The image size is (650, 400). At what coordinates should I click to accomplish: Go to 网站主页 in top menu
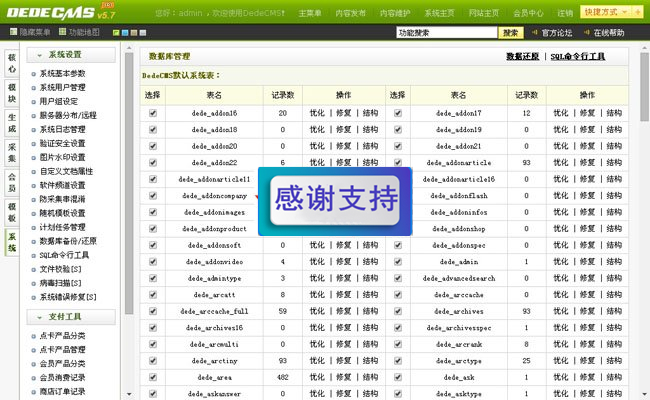(484, 13)
